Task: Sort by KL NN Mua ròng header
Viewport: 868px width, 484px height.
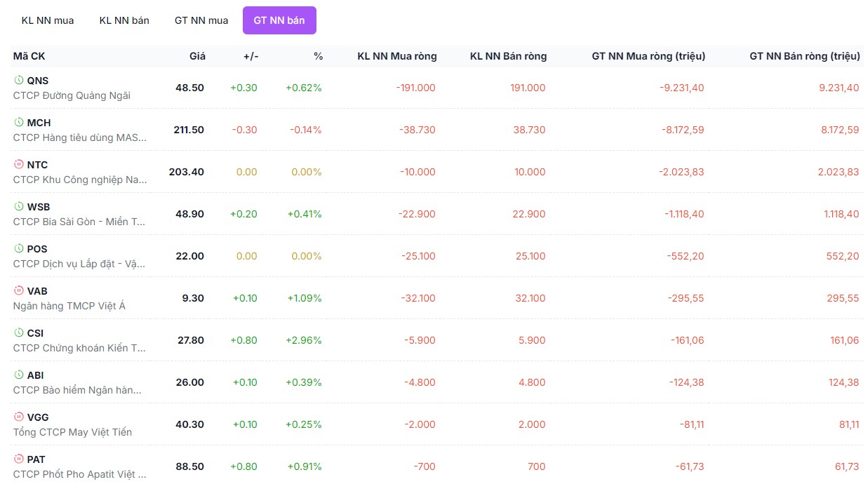Action: point(397,56)
